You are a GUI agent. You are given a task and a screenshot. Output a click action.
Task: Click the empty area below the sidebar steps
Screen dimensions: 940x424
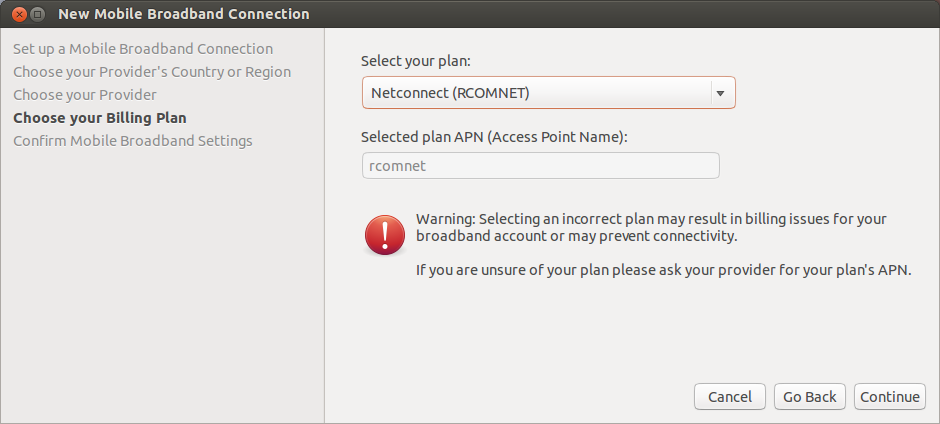162,282
